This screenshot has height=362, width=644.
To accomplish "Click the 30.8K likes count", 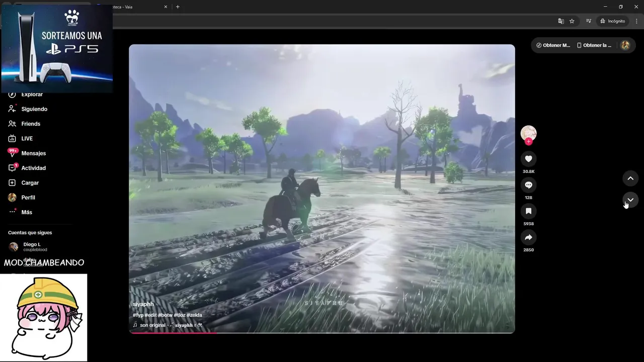I will pos(528,172).
